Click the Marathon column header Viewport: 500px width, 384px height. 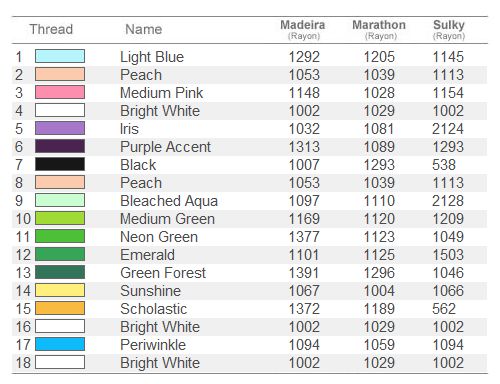(379, 29)
